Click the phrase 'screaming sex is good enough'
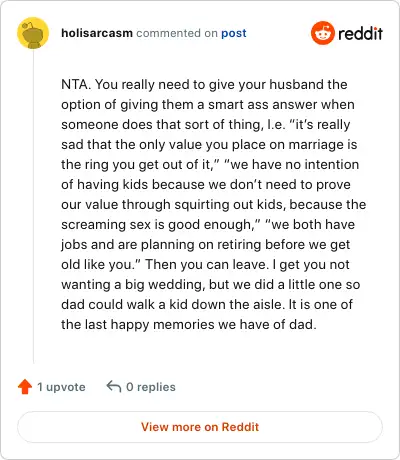 tap(156, 224)
